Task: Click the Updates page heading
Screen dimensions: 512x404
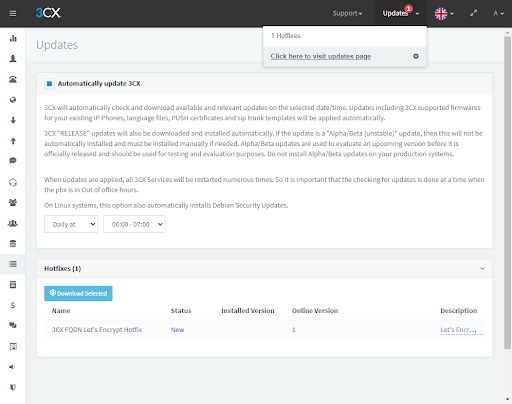Action: click(x=57, y=45)
